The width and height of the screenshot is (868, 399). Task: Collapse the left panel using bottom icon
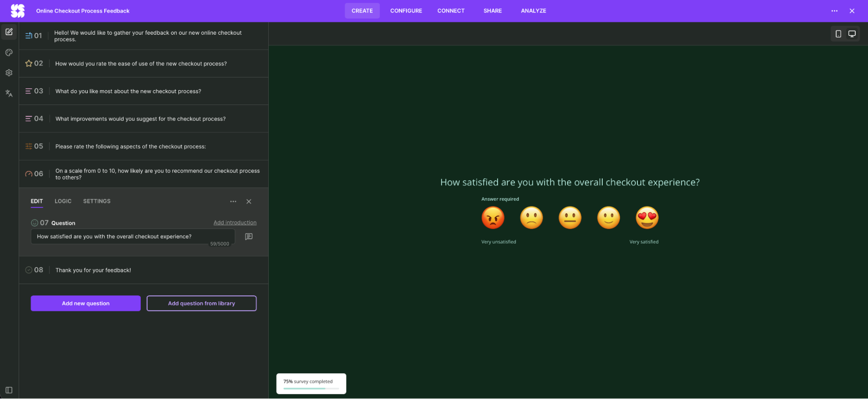point(9,389)
